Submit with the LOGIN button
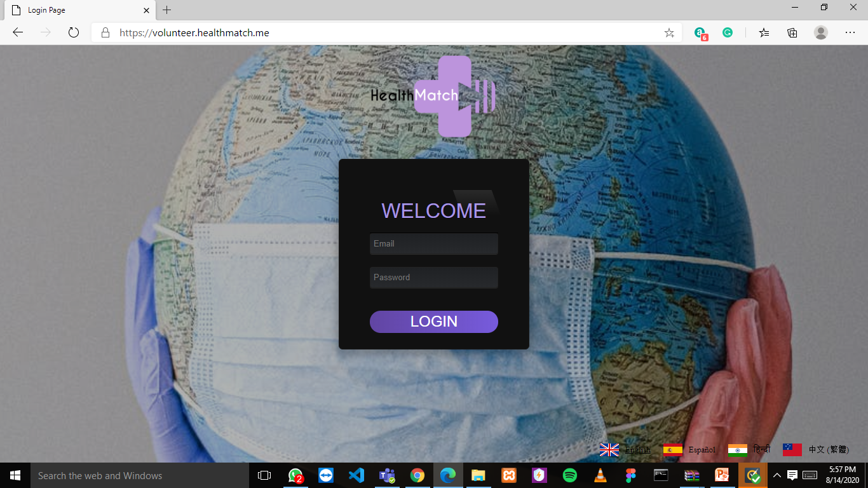The width and height of the screenshot is (868, 488). click(434, 322)
